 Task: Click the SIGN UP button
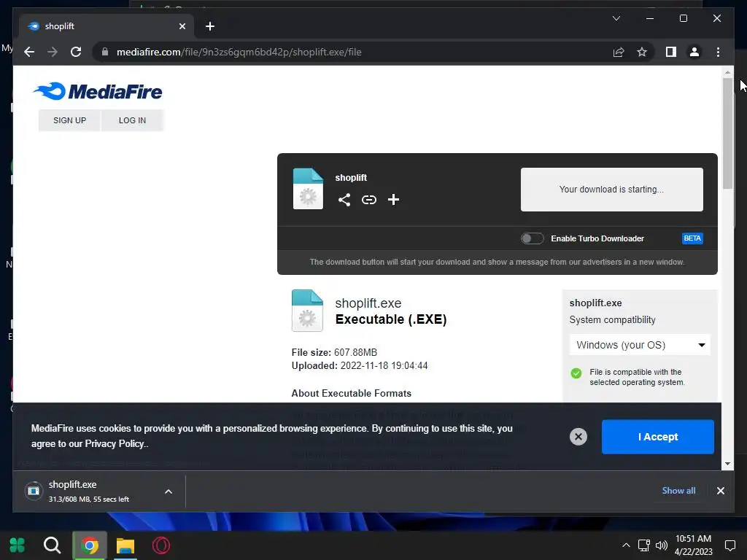coord(69,120)
